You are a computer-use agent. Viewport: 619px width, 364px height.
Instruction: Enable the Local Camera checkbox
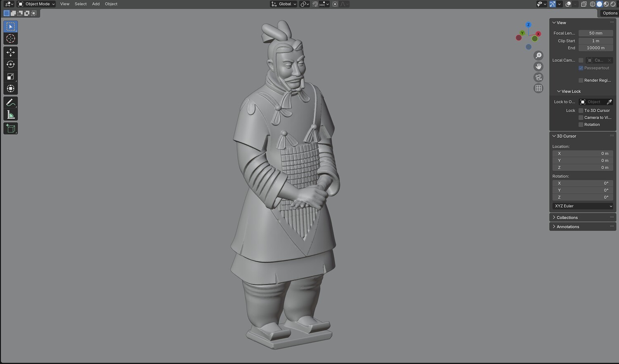point(581,60)
